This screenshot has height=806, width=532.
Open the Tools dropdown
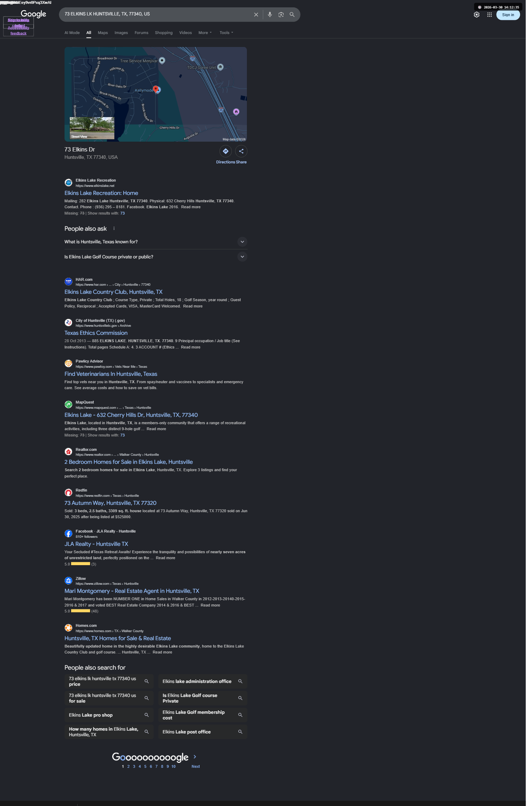(x=226, y=33)
